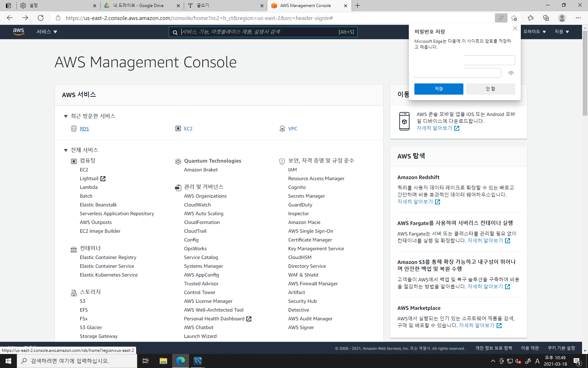The width and height of the screenshot is (588, 368).
Task: Open Secrets Manager service
Action: pyautogui.click(x=307, y=196)
